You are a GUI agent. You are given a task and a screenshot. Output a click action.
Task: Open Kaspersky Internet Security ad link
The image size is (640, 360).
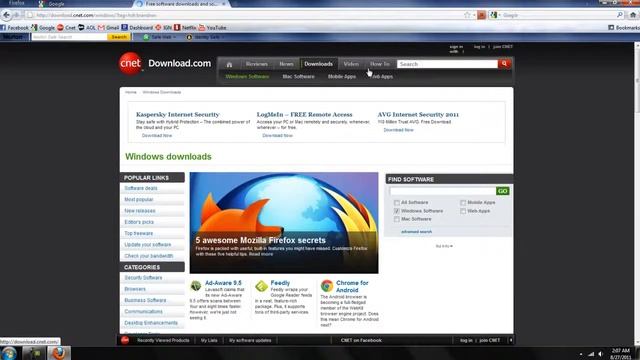pos(178,114)
